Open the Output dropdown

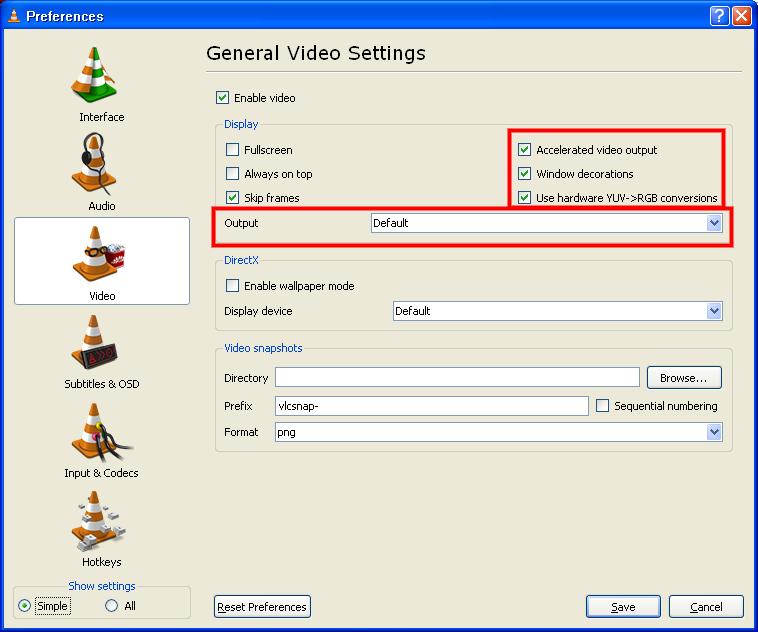(547, 223)
